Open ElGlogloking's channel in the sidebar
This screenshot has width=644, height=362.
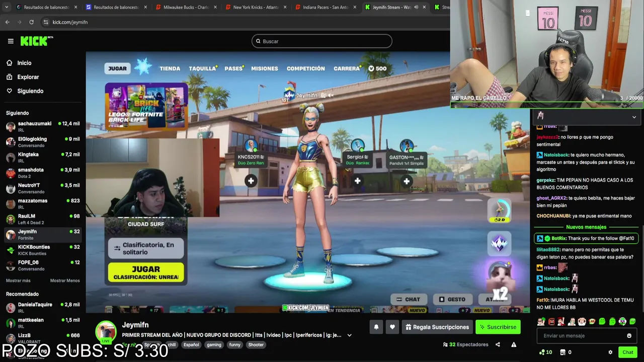pyautogui.click(x=43, y=142)
